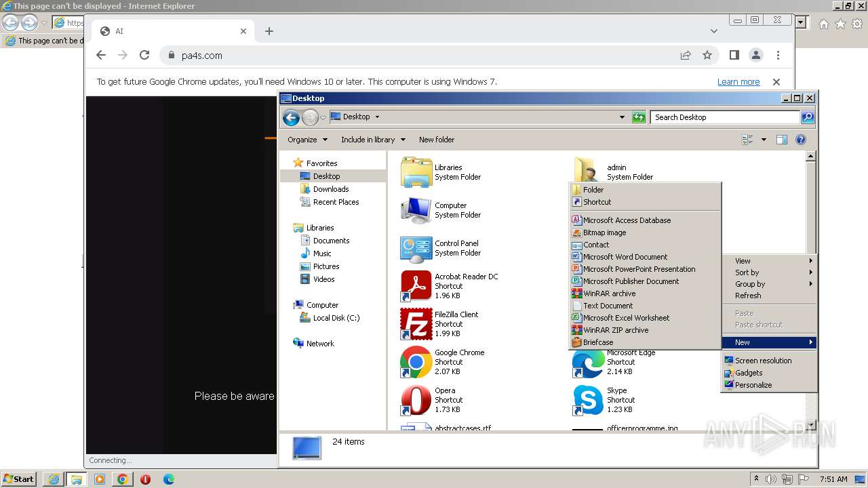Open Chrome profile avatar

click(x=756, y=56)
